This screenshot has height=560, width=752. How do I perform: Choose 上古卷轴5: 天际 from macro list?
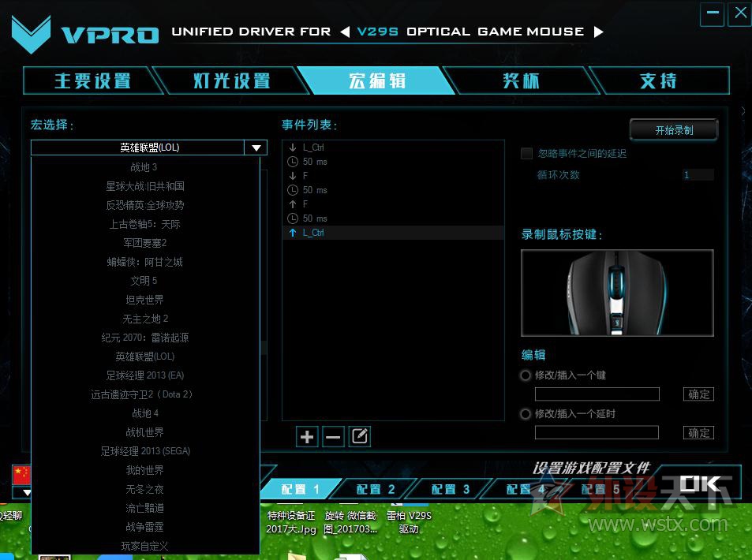pyautogui.click(x=145, y=224)
